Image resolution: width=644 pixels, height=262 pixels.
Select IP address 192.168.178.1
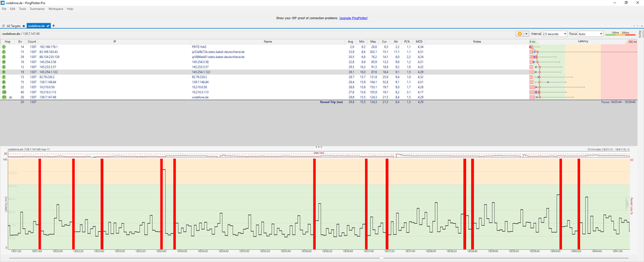[x=48, y=47]
